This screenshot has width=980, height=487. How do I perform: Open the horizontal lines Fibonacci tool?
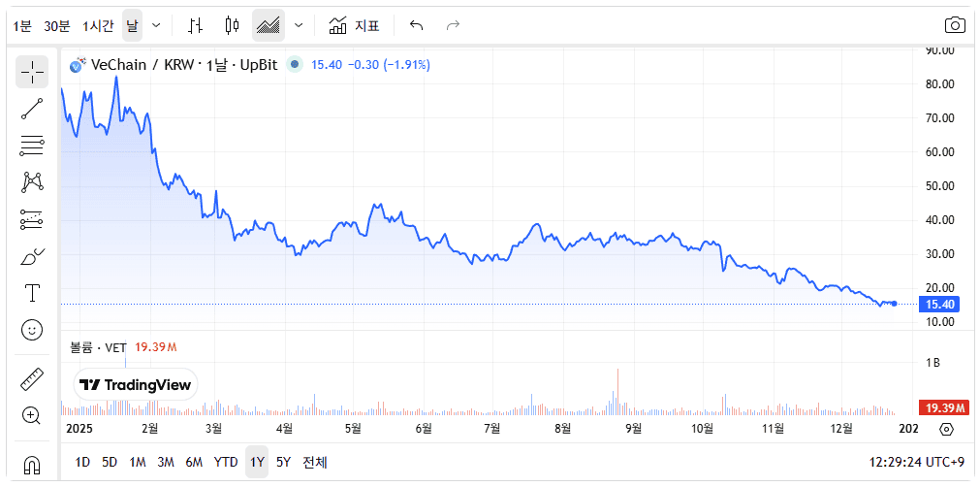[x=32, y=146]
